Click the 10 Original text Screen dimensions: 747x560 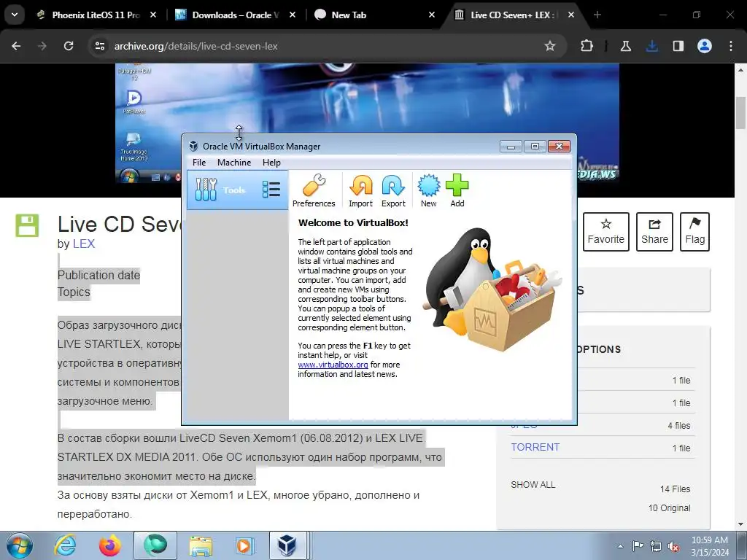click(x=670, y=508)
